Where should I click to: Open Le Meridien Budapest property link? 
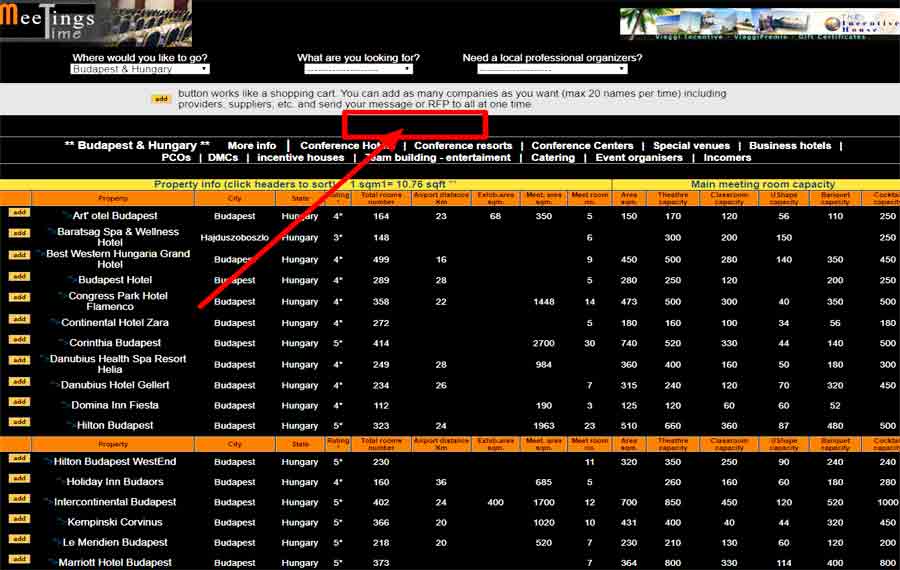115,542
